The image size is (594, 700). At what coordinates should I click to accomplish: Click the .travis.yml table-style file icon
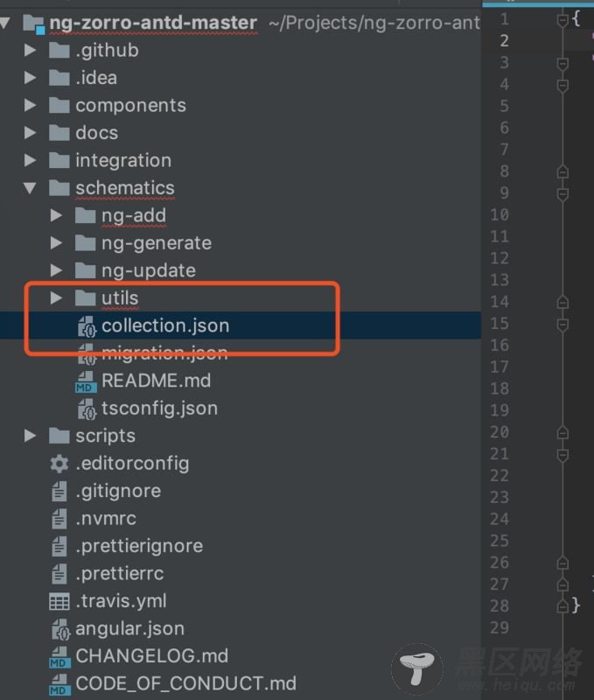(x=59, y=602)
